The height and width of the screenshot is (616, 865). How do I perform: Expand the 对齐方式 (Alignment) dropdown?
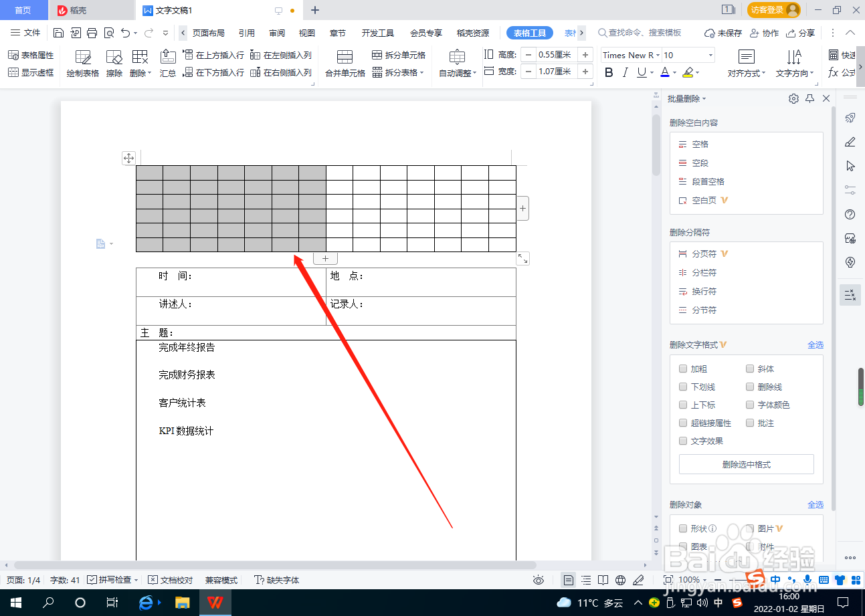click(765, 74)
